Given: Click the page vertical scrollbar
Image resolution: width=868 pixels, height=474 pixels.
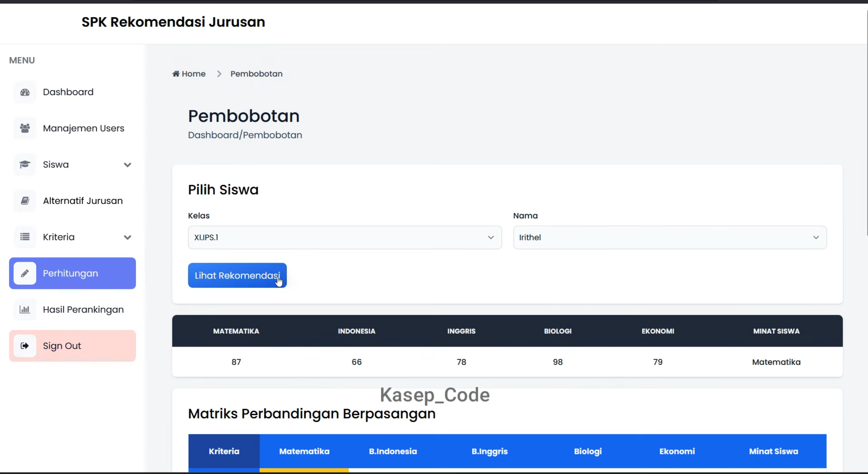Looking at the screenshot, I should coord(867,122).
